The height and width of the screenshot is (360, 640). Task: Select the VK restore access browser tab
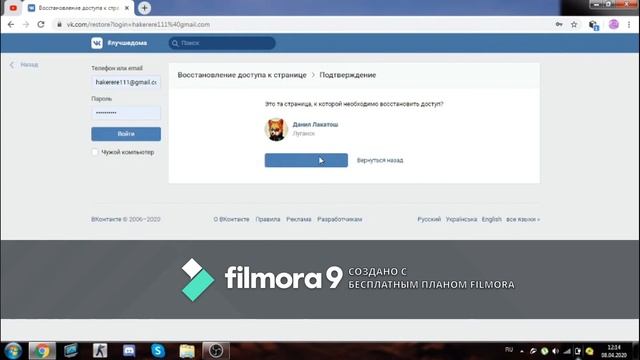pyautogui.click(x=78, y=8)
